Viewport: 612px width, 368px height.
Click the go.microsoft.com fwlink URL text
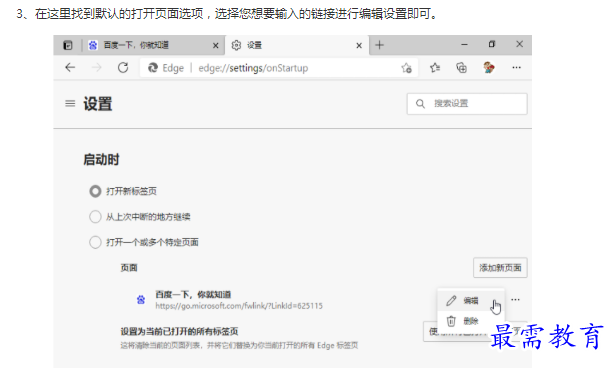(239, 306)
